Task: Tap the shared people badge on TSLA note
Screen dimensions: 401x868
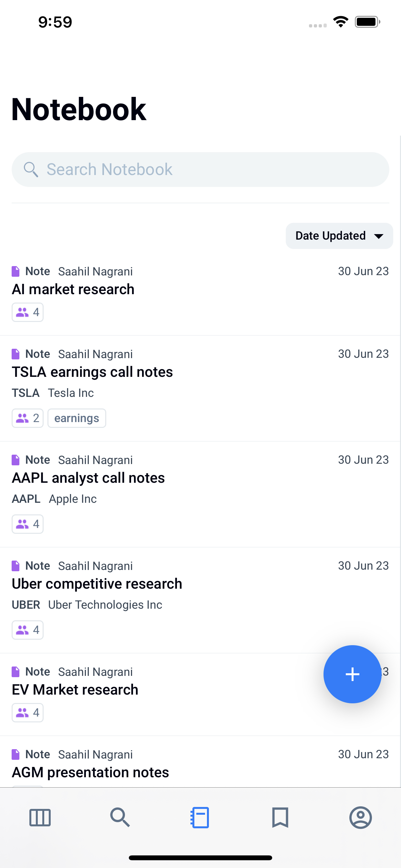Action: pyautogui.click(x=28, y=418)
